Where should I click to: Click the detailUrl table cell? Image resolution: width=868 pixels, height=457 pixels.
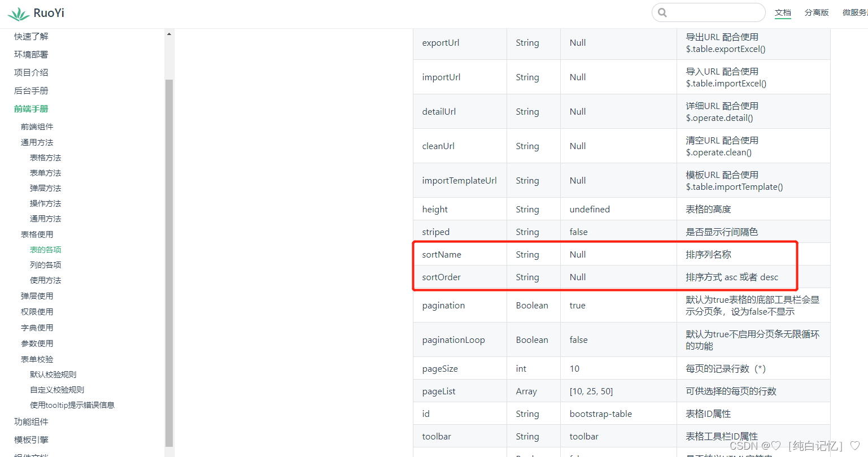coord(460,112)
